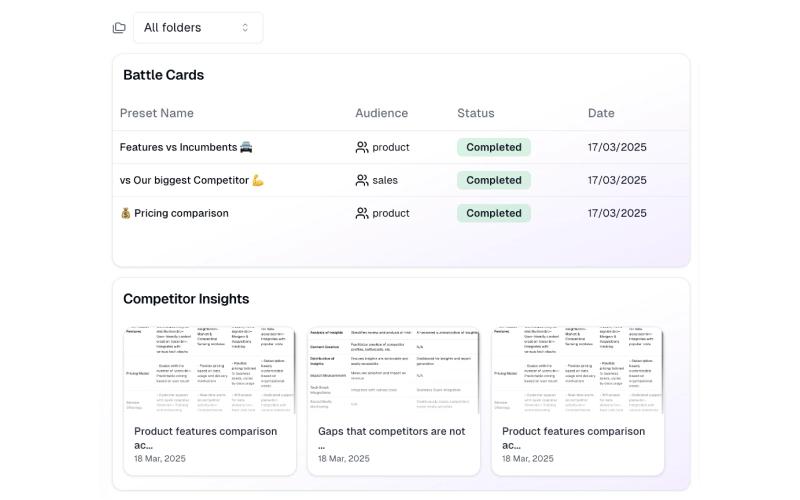Screen dimensions: 800x500
Task: Click the folders icon beside All folders
Action: pos(119,28)
